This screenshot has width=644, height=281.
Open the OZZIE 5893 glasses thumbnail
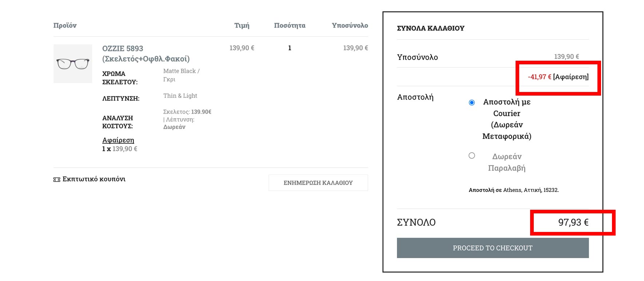(x=73, y=64)
